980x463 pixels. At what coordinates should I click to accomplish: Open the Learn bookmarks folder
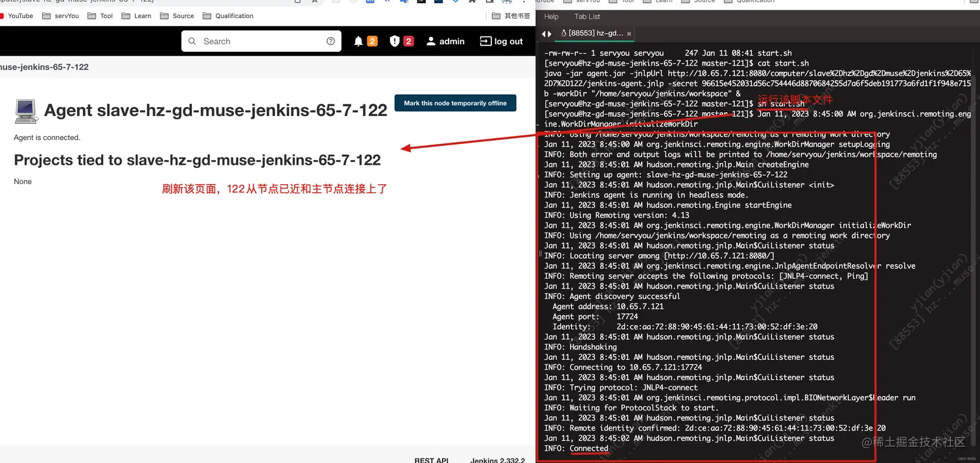click(x=136, y=16)
